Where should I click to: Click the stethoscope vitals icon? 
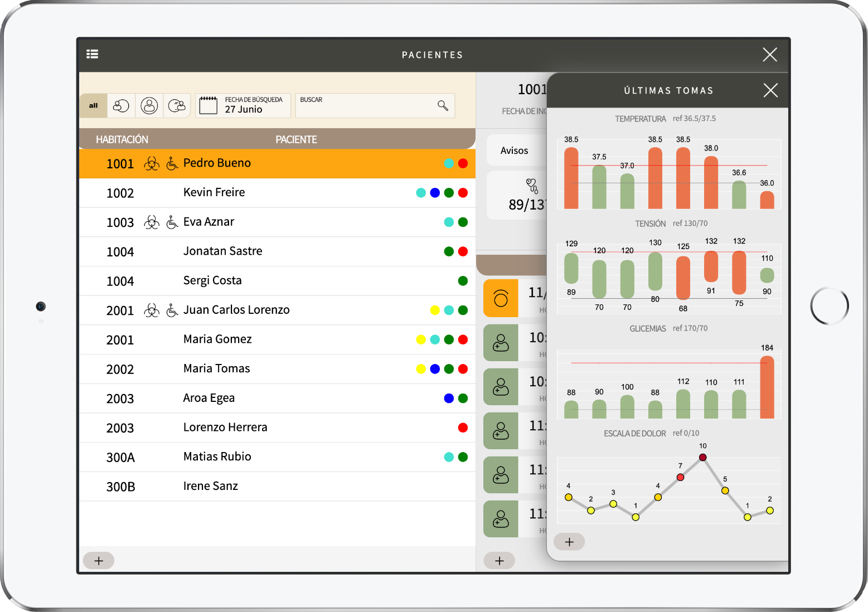(x=531, y=185)
